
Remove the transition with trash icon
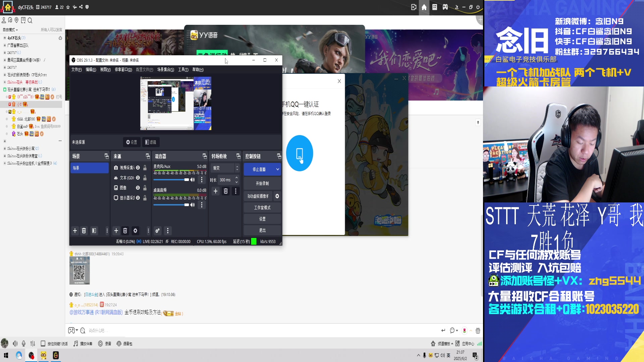pyautogui.click(x=226, y=191)
